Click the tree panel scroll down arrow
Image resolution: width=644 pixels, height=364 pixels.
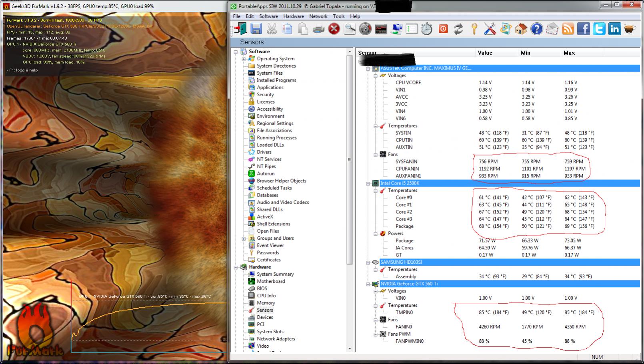coord(350,349)
